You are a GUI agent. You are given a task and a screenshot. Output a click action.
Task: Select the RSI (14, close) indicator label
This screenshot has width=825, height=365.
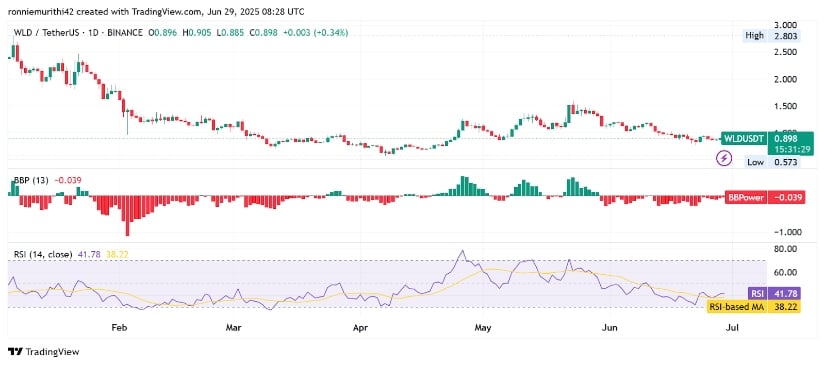(x=43, y=254)
